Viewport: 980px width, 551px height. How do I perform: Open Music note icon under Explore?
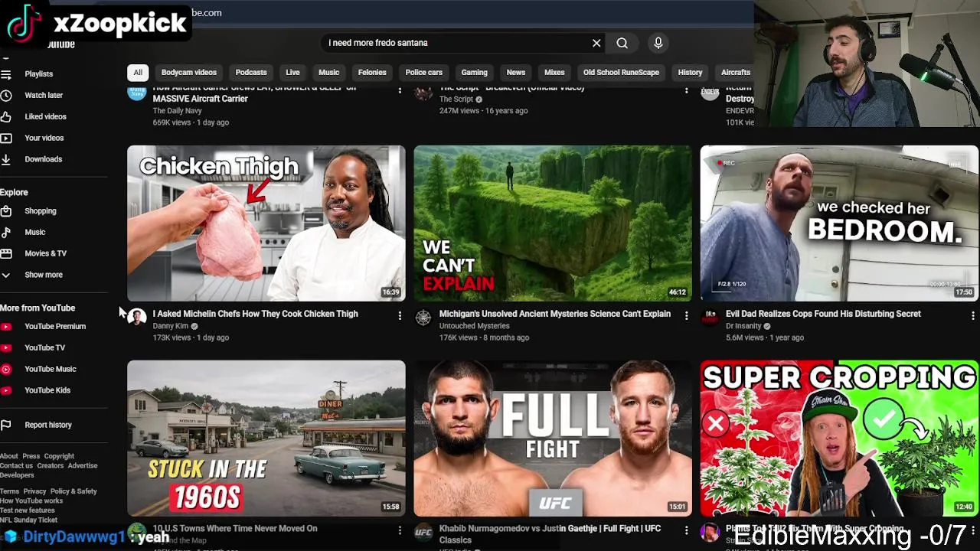pyautogui.click(x=5, y=232)
